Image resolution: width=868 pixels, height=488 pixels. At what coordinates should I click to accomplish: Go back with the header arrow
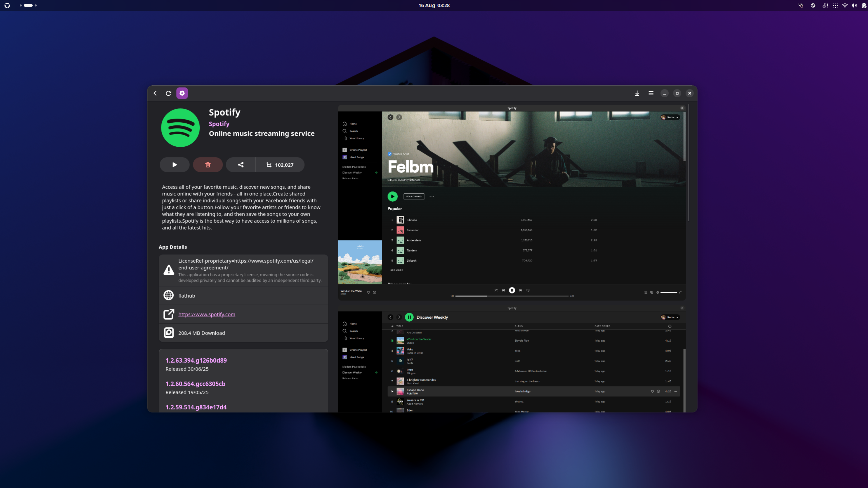coord(155,93)
